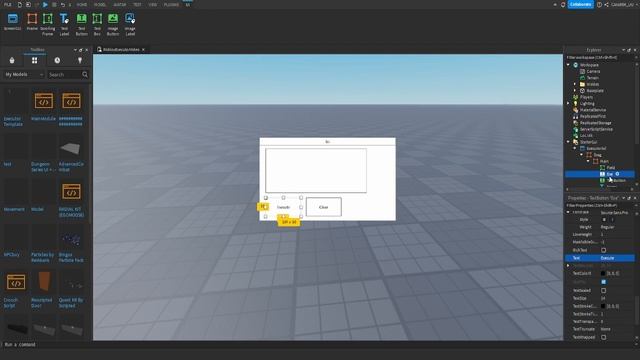The width and height of the screenshot is (640, 360).
Task: Select ReplicatedStorage in Explorer
Action: [596, 123]
